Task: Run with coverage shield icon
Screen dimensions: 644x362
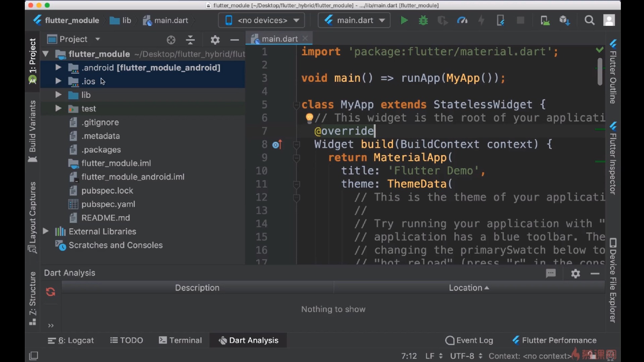Action: (442, 20)
